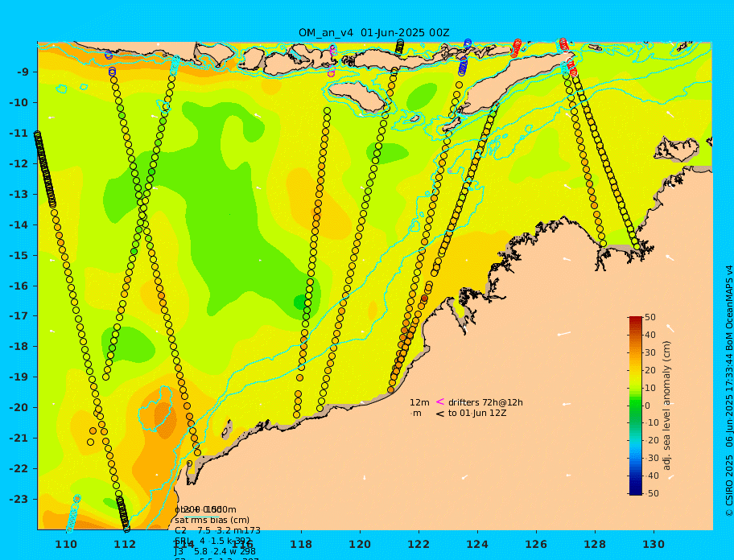Click the latitude axis label -22
This screenshot has width=734, height=560.
[19, 469]
